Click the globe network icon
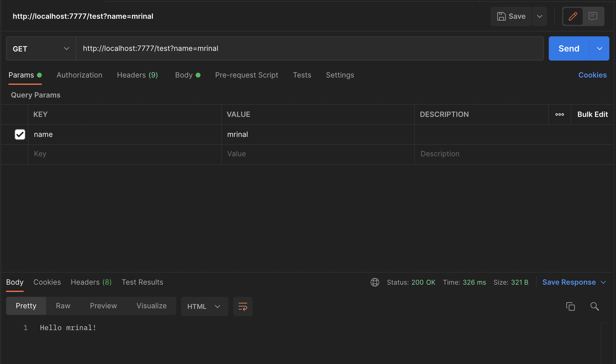The height and width of the screenshot is (364, 616). [x=375, y=282]
